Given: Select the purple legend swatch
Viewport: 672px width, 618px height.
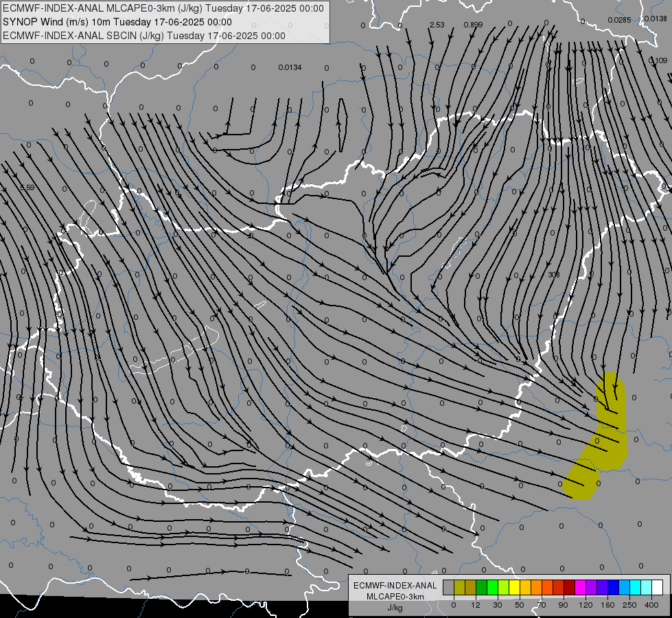Looking at the screenshot, I should (592, 588).
